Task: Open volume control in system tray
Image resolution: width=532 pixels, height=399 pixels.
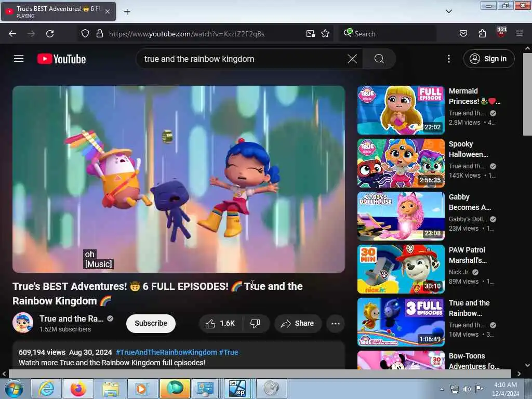Action: (x=467, y=389)
